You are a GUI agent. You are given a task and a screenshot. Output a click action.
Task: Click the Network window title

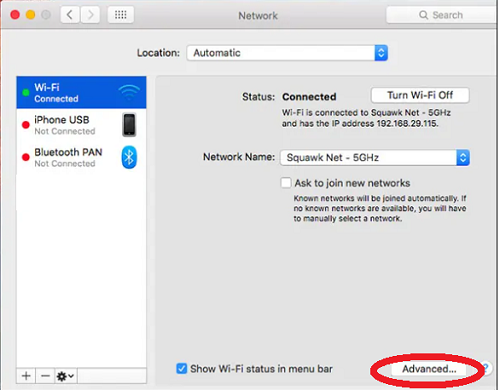coord(258,16)
